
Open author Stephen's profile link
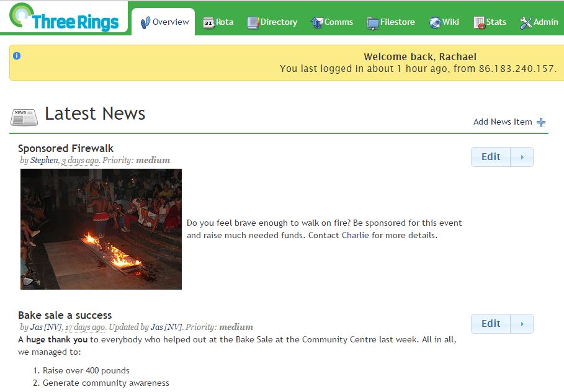44,161
